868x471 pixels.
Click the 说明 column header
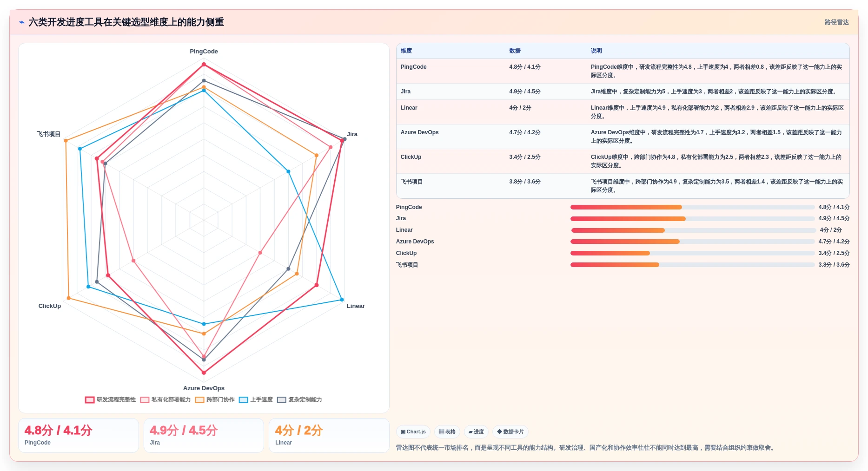tap(596, 51)
